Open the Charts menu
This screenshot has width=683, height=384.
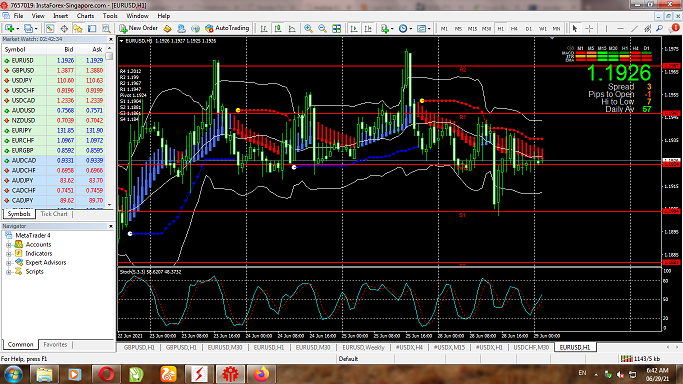[85, 16]
